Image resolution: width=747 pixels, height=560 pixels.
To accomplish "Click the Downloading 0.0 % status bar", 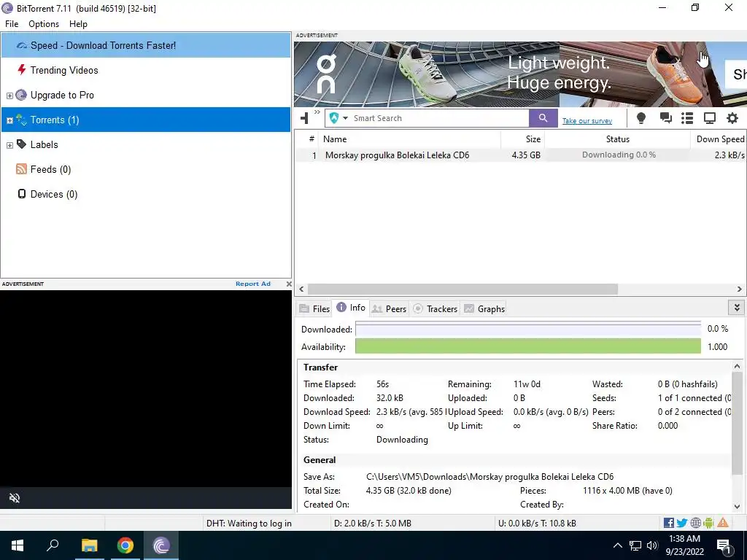I will coord(618,155).
